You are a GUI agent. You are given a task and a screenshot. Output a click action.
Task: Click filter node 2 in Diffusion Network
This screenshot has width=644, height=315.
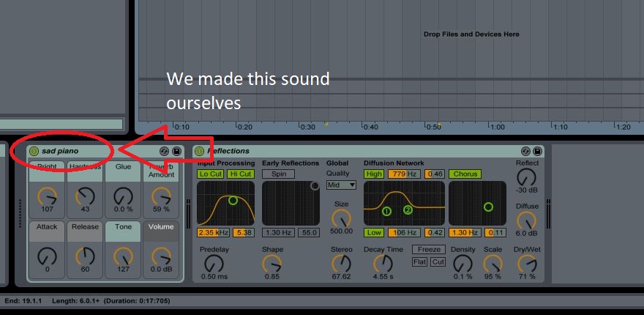408,210
